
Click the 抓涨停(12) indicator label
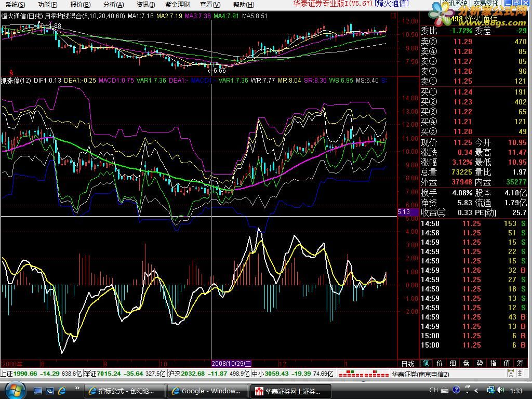pos(16,81)
